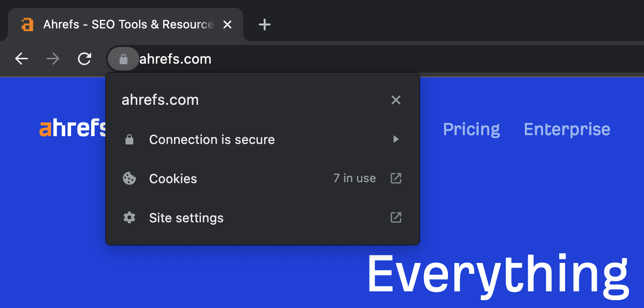
Task: Select the Cookies icon in the site info panel
Action: coord(129,178)
